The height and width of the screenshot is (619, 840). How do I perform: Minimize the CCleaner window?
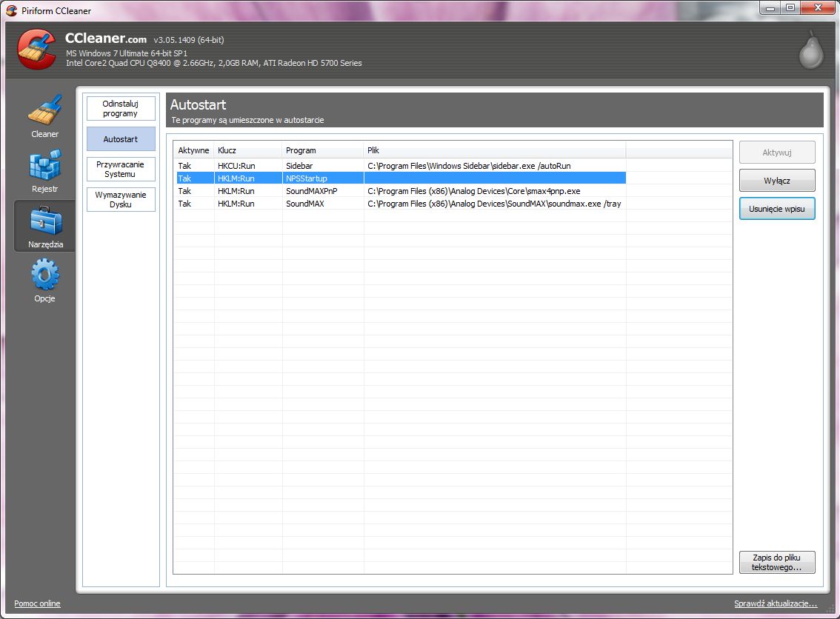771,7
